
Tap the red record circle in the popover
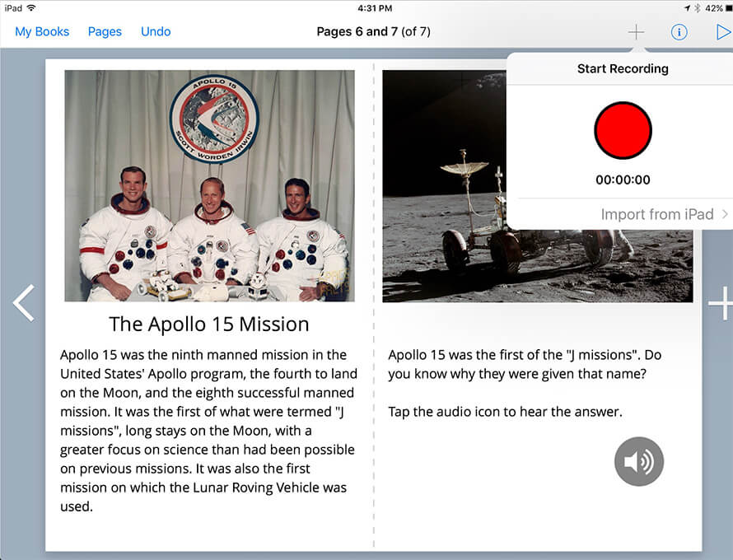(x=623, y=130)
